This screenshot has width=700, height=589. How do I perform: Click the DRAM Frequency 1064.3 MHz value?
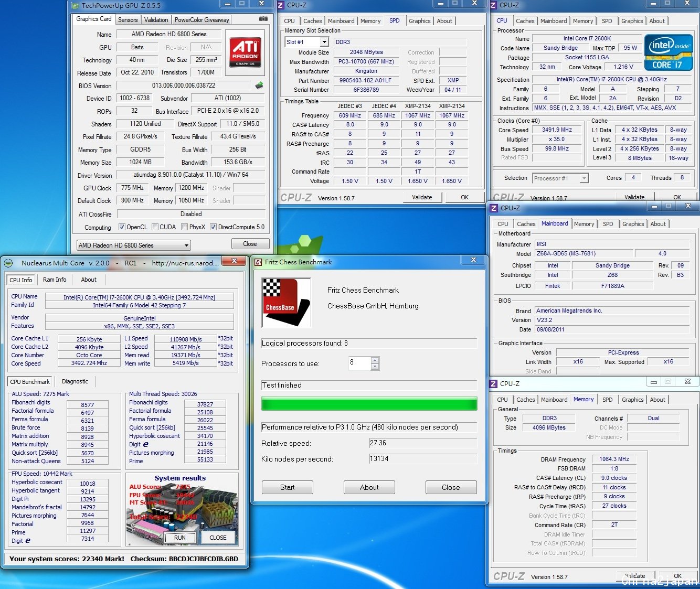coord(614,459)
